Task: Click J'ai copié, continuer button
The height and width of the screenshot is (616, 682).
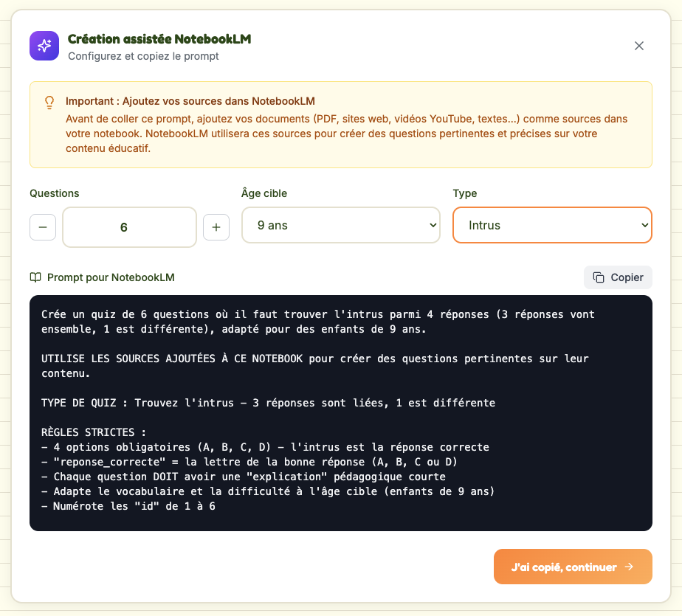Action: tap(573, 567)
